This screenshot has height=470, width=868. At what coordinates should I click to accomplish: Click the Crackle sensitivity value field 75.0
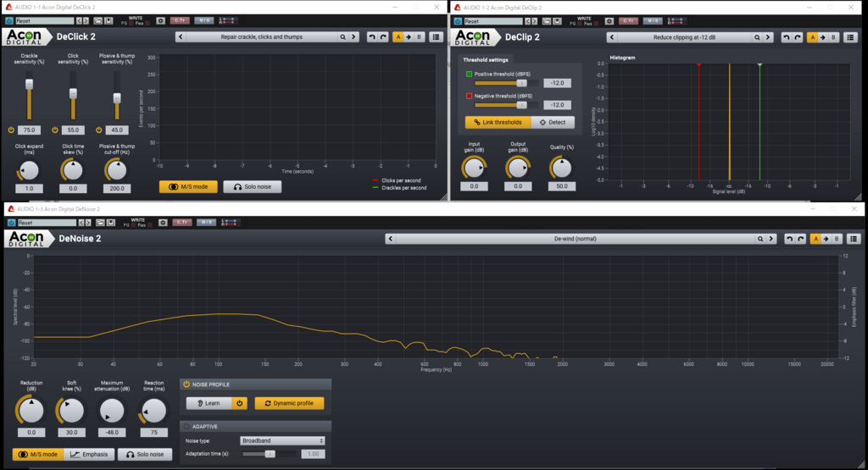click(29, 130)
